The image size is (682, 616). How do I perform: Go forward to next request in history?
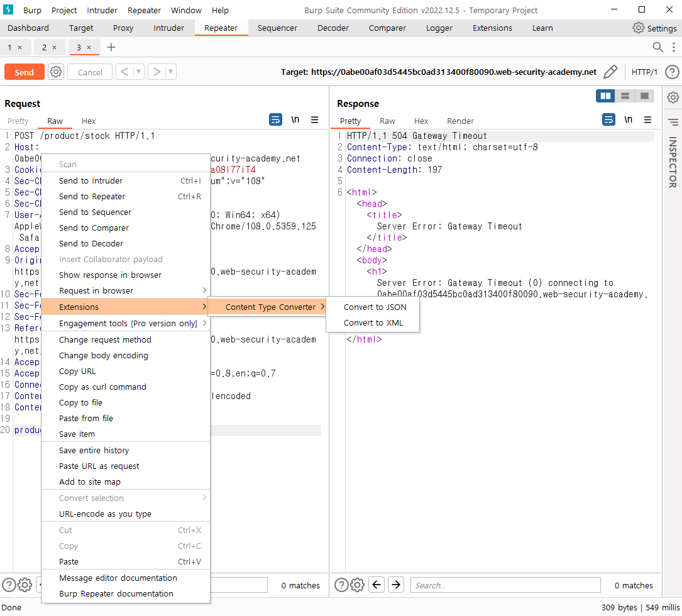pos(157,72)
